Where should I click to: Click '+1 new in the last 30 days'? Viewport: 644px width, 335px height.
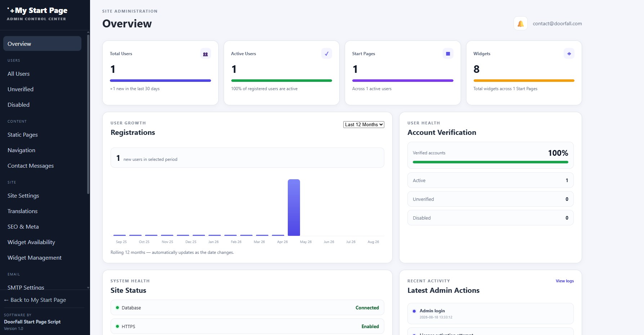[x=135, y=89]
